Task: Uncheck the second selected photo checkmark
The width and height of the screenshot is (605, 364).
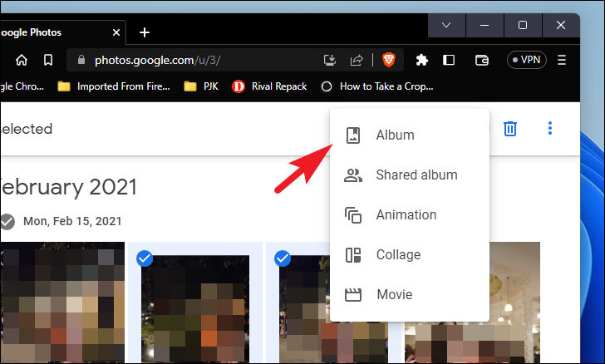Action: [145, 258]
